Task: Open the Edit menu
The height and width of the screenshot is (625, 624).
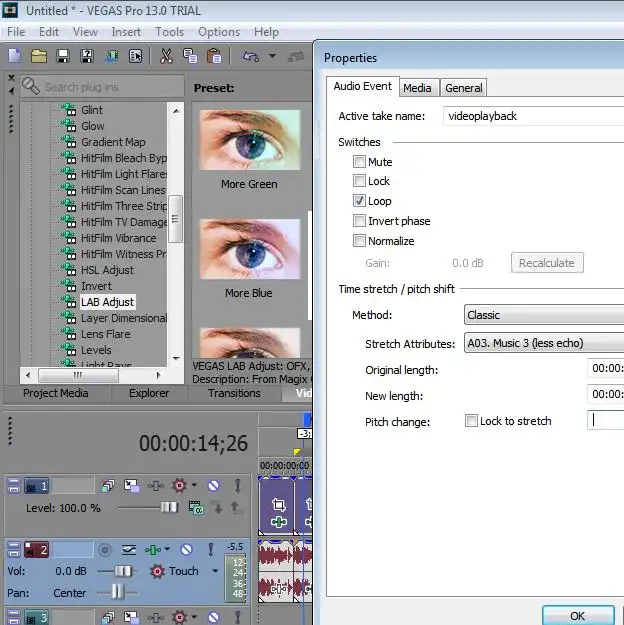Action: pos(49,32)
